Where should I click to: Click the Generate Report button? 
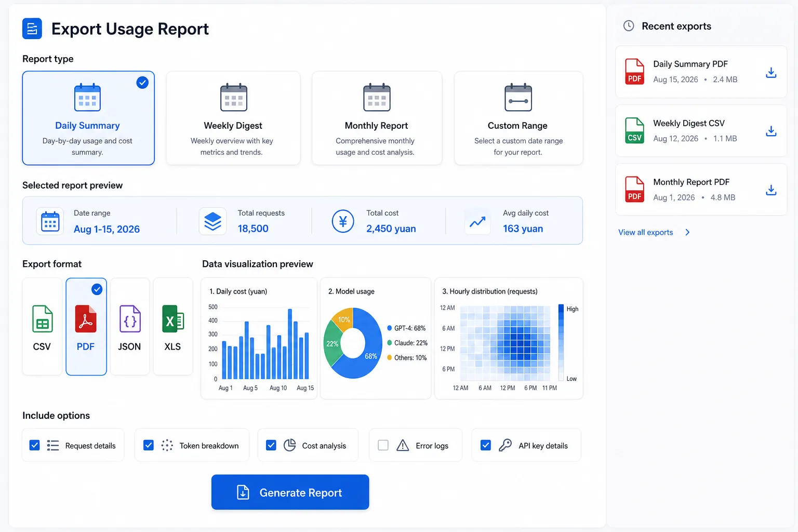pos(290,492)
